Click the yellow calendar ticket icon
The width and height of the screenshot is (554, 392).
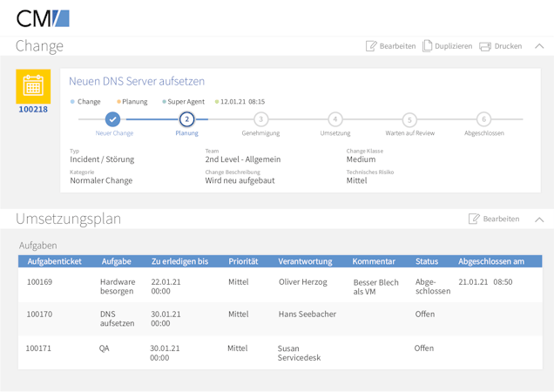point(33,85)
